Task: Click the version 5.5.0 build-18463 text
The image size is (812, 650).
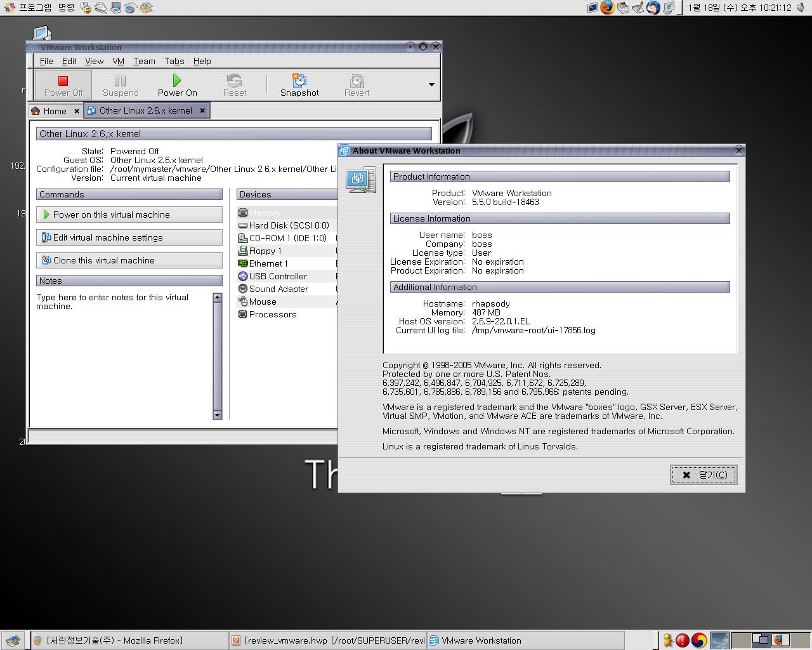Action: pyautogui.click(x=505, y=202)
